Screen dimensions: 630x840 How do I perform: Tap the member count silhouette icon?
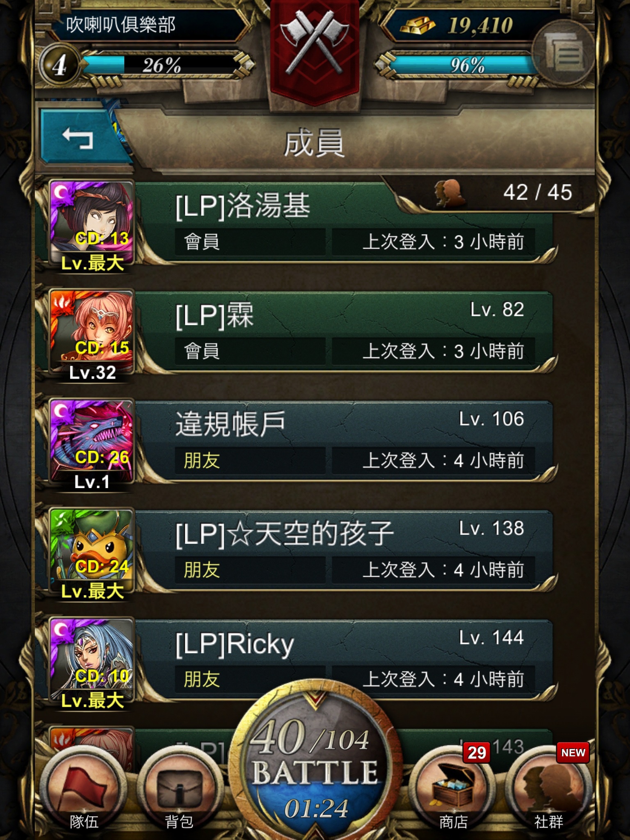pos(450,193)
